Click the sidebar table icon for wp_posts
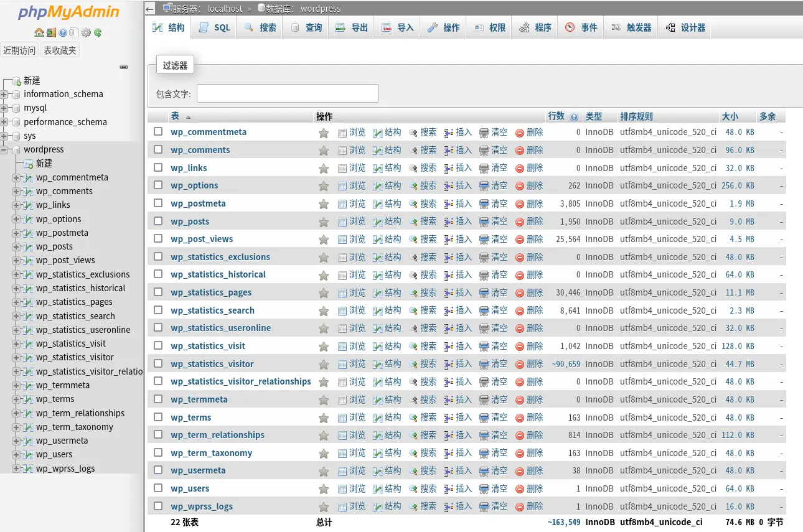 tap(27, 246)
